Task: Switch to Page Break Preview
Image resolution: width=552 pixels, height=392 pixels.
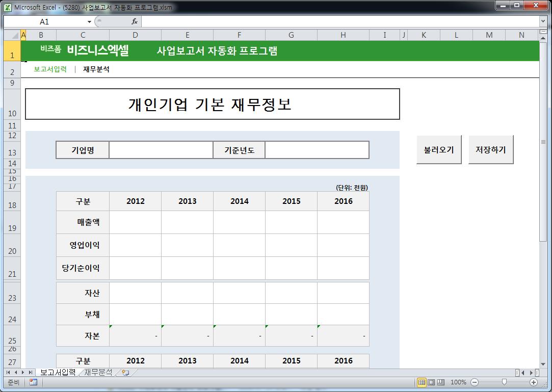Action: coord(441,382)
